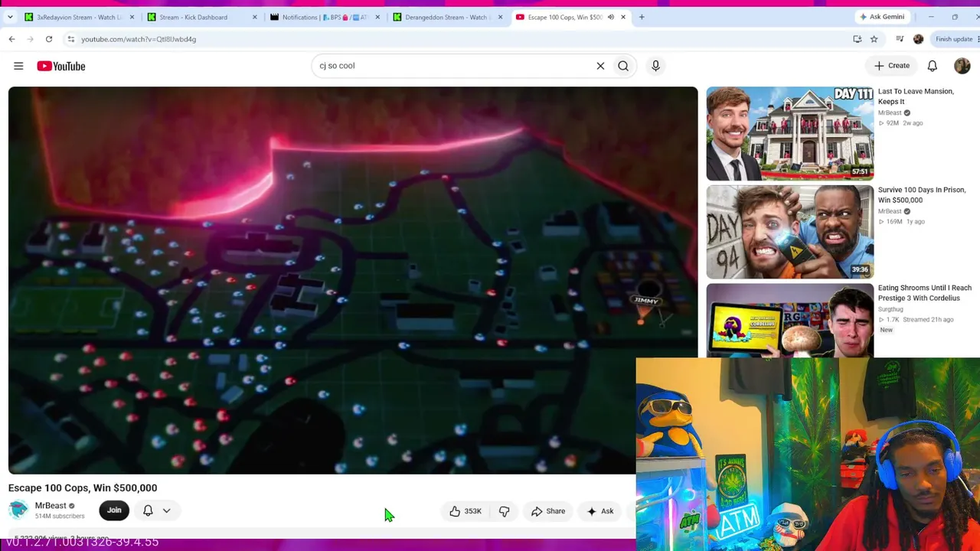
Task: Open Last To Leave Mansion thumbnail
Action: [789, 133]
